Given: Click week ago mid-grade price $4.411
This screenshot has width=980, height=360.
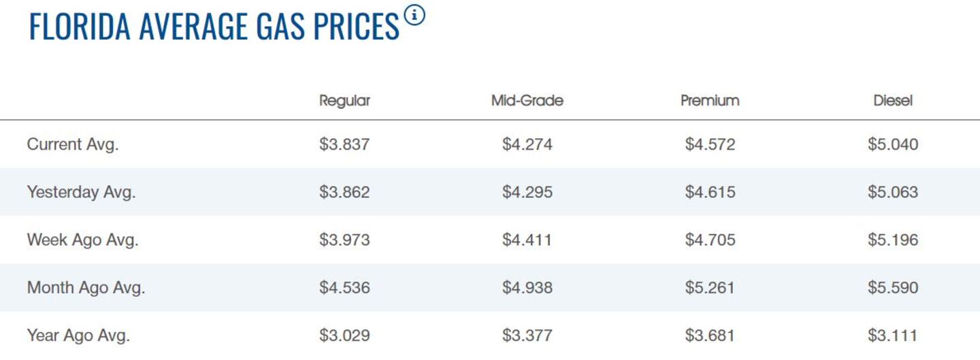Looking at the screenshot, I should [527, 240].
